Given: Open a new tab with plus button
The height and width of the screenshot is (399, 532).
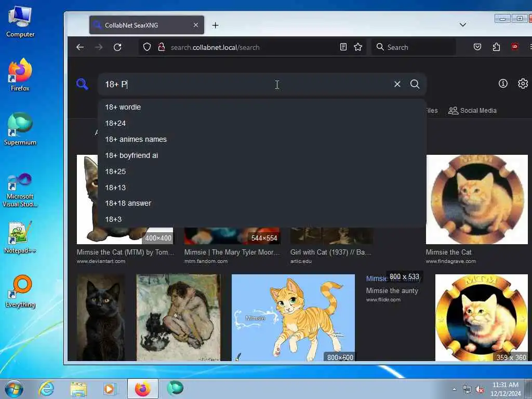Looking at the screenshot, I should click(215, 25).
